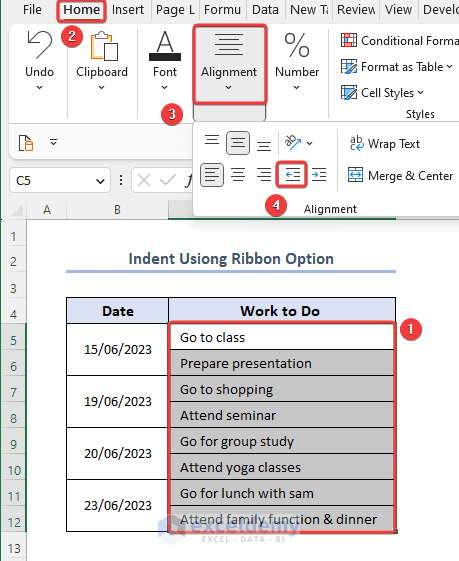Switch to the Review tab
459x561 pixels.
click(356, 10)
